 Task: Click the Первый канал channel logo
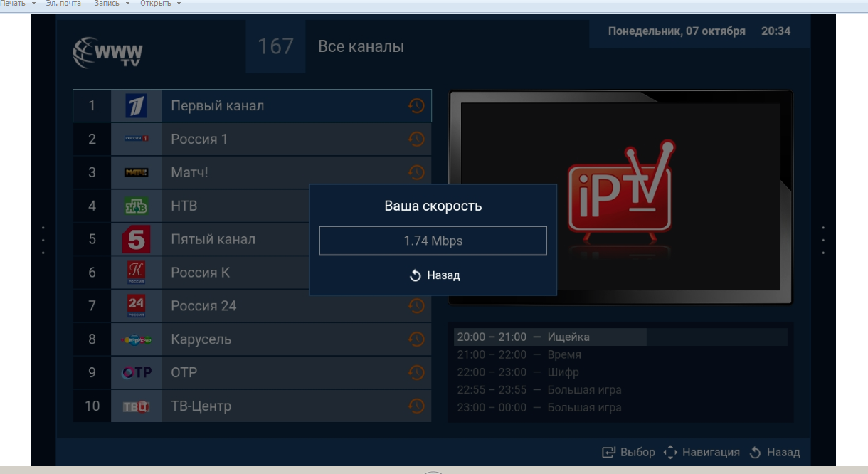pos(136,106)
